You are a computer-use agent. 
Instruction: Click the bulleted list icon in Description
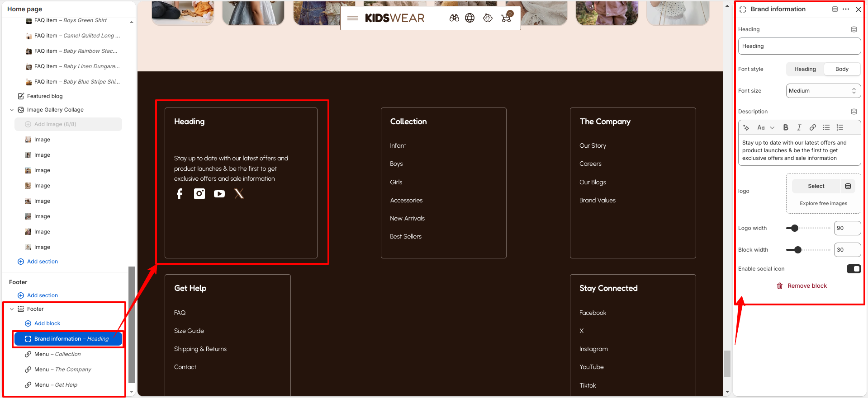[826, 128]
